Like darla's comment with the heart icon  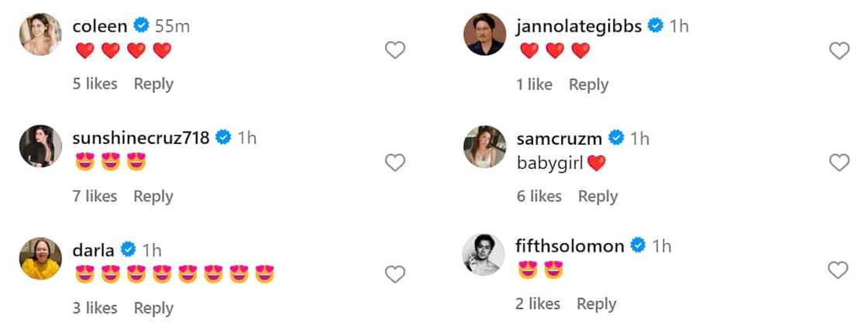pos(395,274)
